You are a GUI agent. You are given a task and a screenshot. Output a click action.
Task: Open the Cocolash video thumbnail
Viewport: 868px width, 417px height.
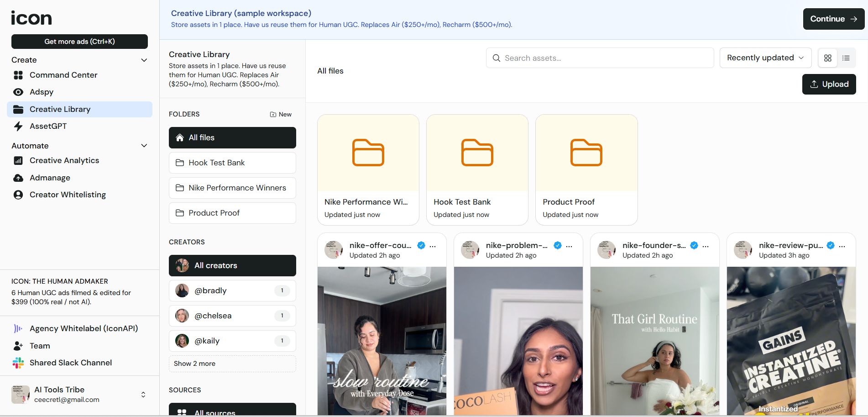pyautogui.click(x=518, y=341)
